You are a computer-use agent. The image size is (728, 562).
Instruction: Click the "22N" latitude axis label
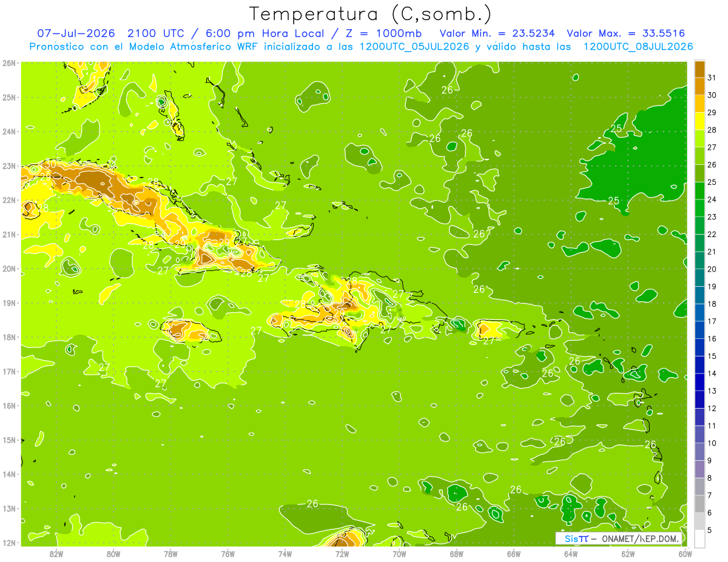click(x=9, y=200)
